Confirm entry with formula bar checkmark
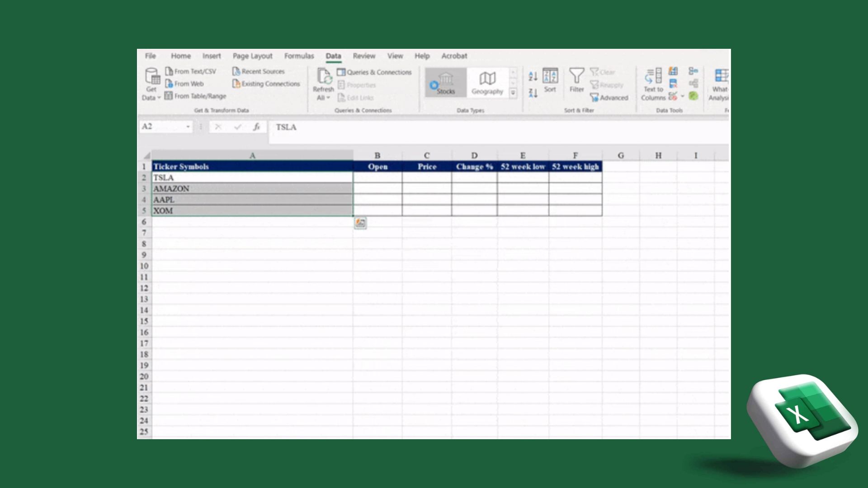Screen dimensions: 868x488 tap(238, 127)
